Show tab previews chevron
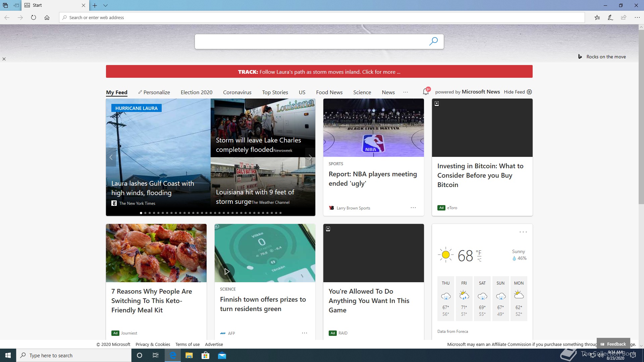 tap(105, 5)
